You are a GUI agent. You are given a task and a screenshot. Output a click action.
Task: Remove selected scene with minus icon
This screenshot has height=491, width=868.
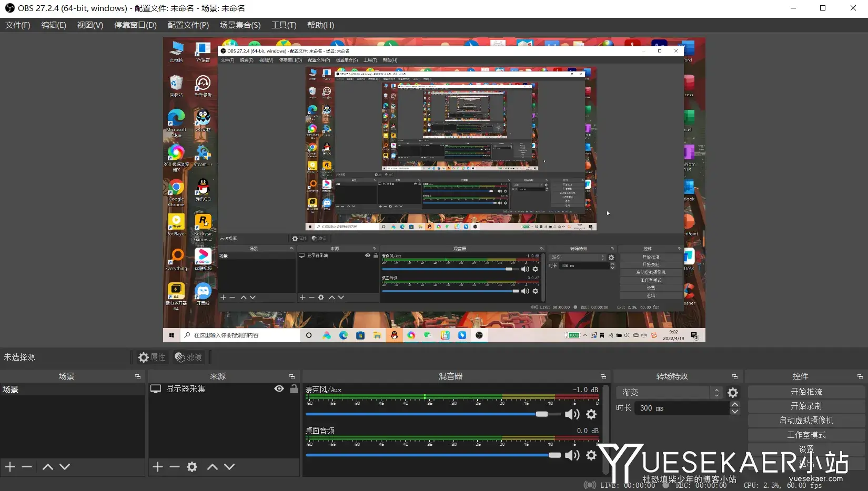coord(27,467)
